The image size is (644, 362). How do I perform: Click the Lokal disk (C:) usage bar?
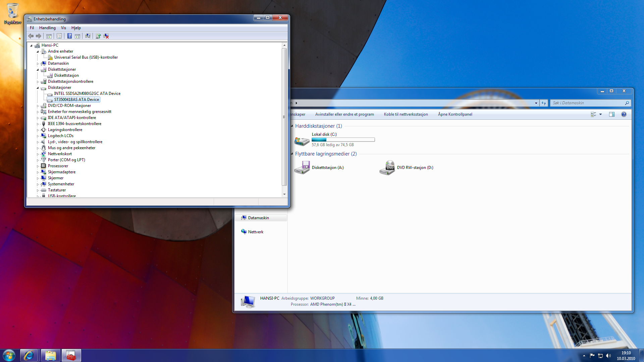pos(343,140)
